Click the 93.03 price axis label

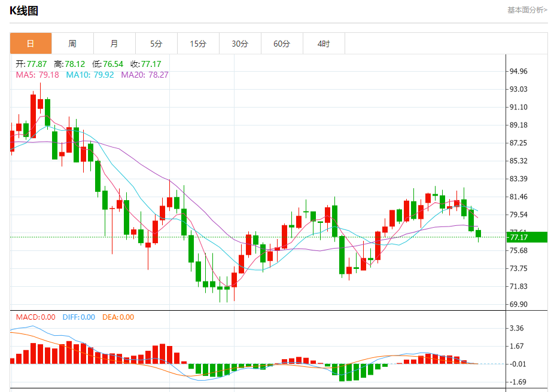pyautogui.click(x=519, y=89)
